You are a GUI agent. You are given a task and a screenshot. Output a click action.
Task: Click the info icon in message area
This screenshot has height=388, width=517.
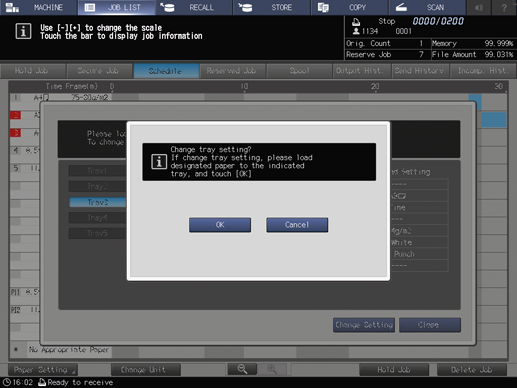23,31
